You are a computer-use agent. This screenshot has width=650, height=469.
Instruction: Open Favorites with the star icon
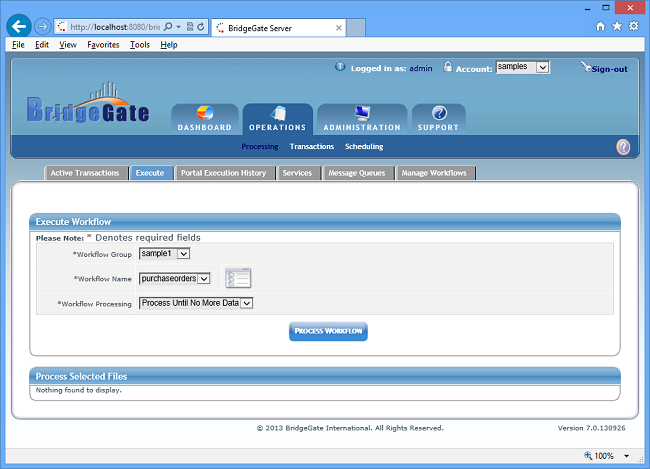point(617,27)
